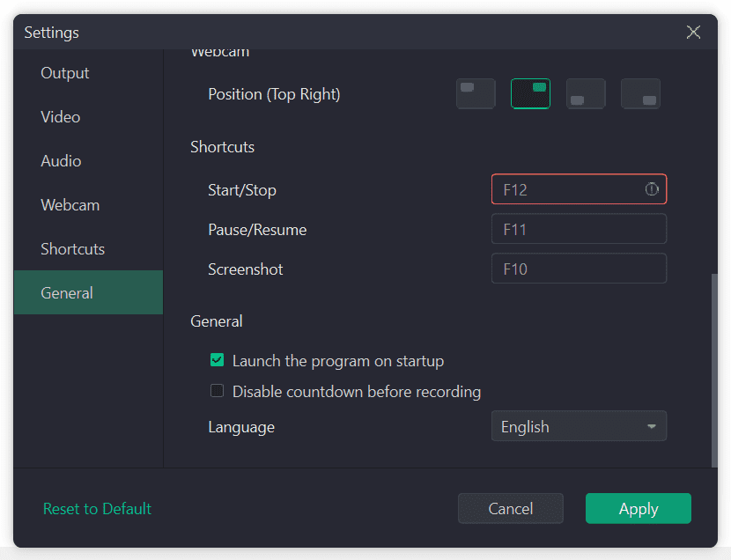The width and height of the screenshot is (731, 560).
Task: Open the Output settings tab
Action: pyautogui.click(x=65, y=73)
